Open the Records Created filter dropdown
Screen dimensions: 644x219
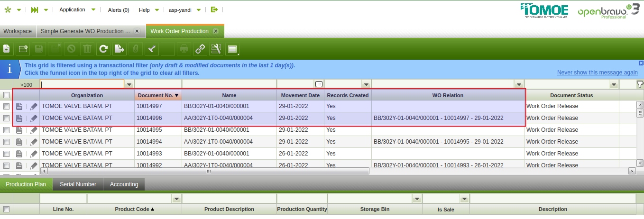click(x=366, y=84)
